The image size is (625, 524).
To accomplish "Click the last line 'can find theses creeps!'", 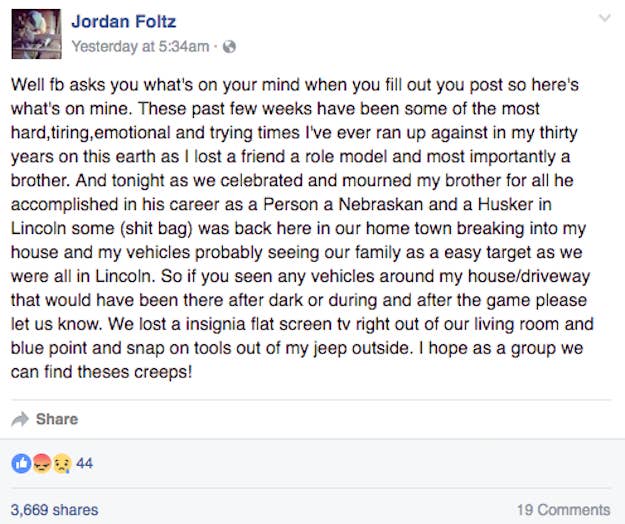I will (102, 372).
